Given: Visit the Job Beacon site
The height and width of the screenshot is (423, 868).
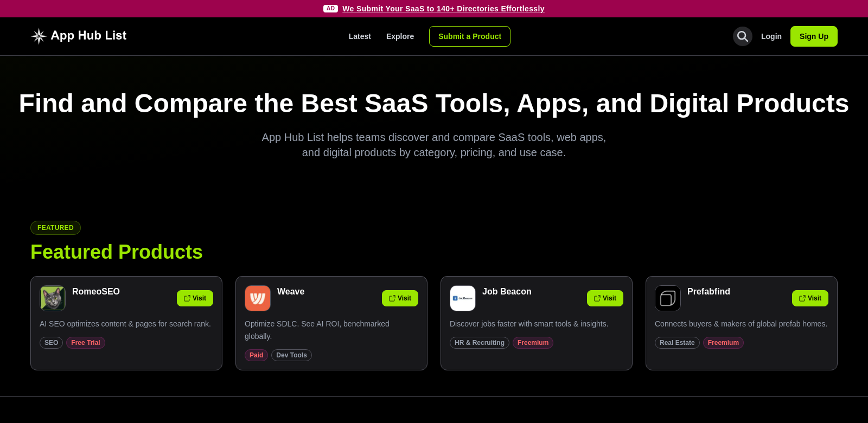Looking at the screenshot, I should [x=605, y=298].
